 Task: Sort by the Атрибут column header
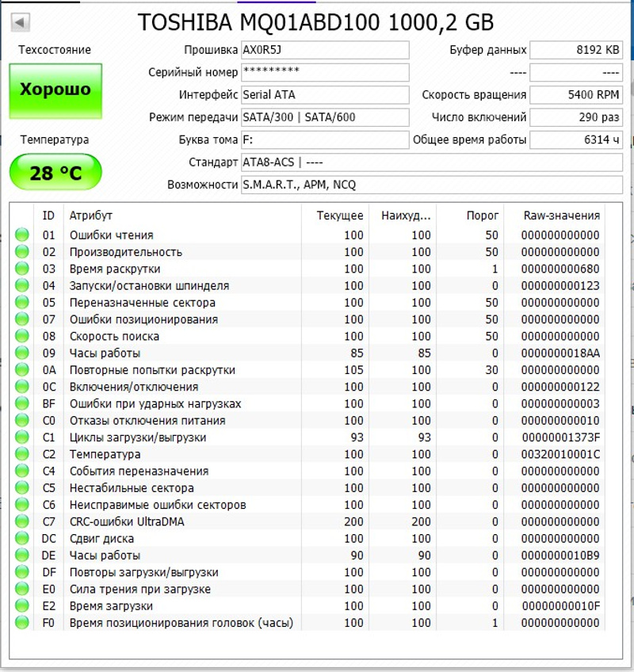pos(182,216)
